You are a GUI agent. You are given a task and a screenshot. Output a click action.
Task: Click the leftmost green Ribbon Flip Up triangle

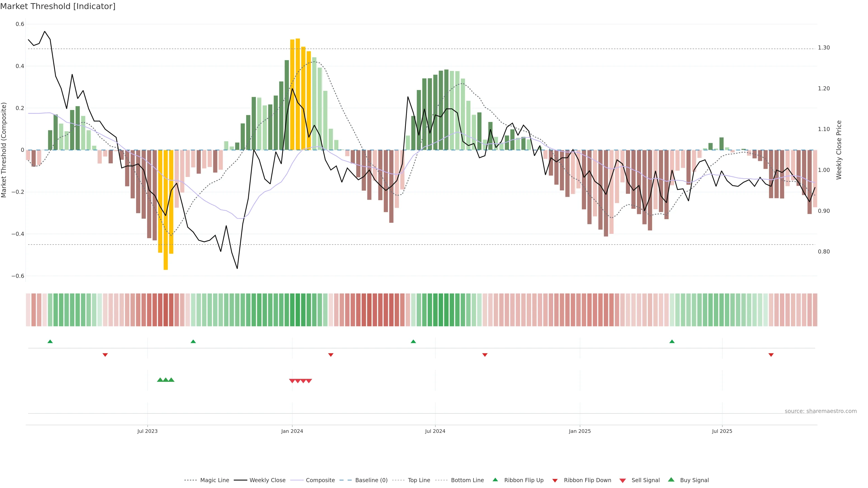tap(50, 342)
